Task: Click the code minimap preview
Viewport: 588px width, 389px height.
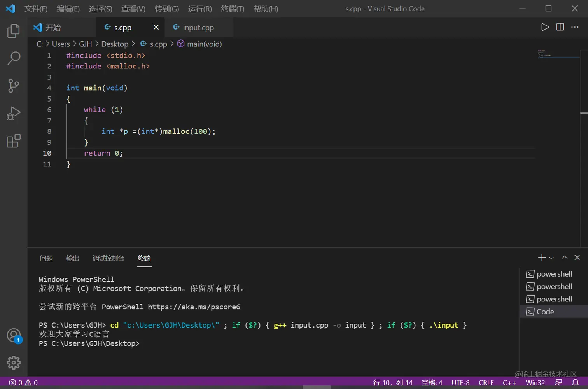Action: click(x=559, y=54)
